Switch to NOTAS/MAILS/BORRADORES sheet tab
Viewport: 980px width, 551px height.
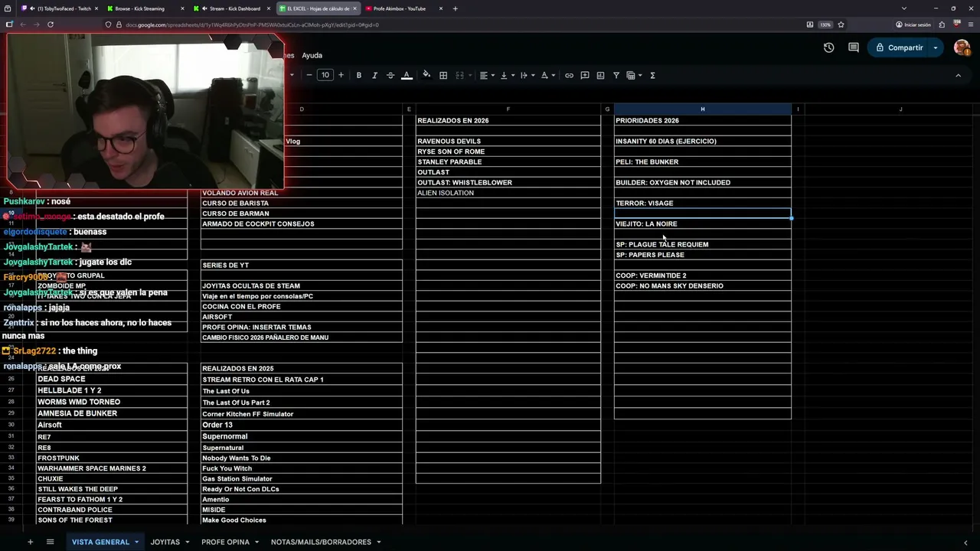tap(321, 542)
